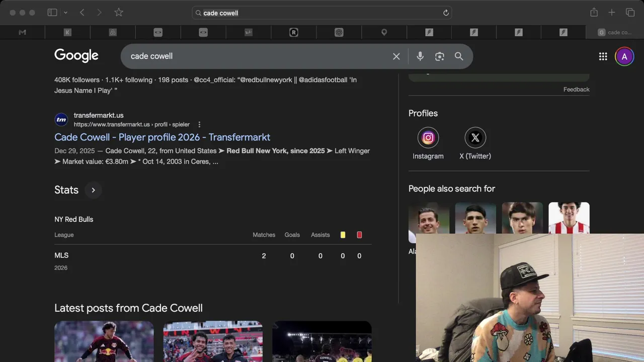The height and width of the screenshot is (362, 644).
Task: Open a new Safari tab
Action: 612,13
